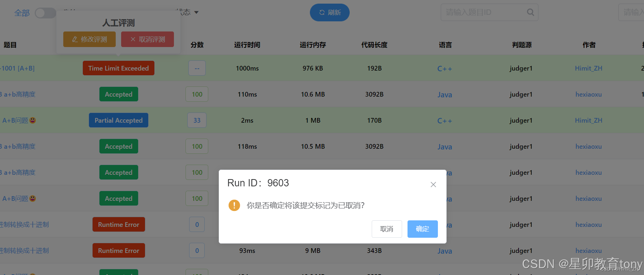
Task: Click score 100 in the 110ms row
Action: tap(197, 94)
